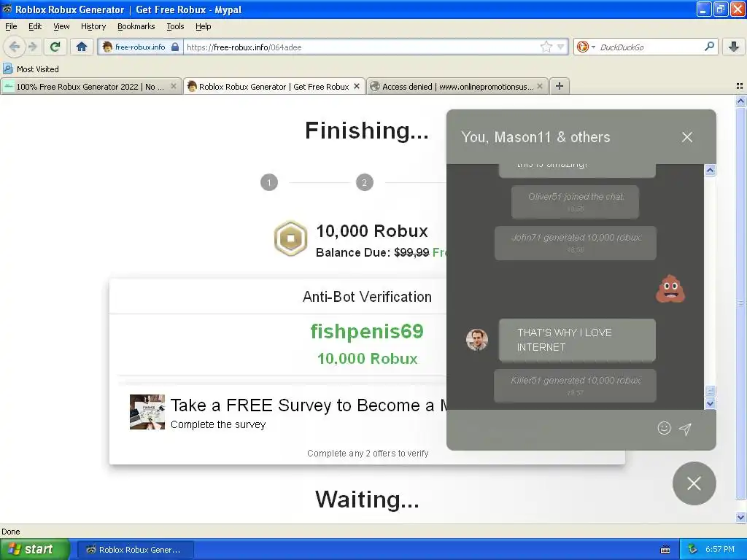Send chat message with paper plane icon

(x=685, y=429)
